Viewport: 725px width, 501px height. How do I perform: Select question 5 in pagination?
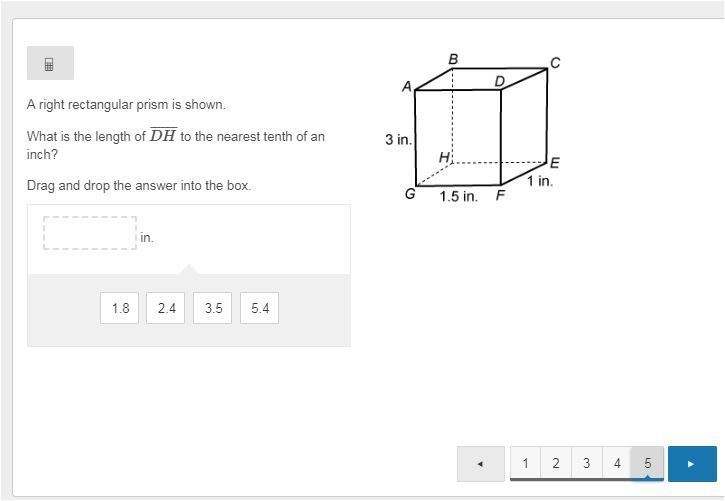tap(647, 463)
